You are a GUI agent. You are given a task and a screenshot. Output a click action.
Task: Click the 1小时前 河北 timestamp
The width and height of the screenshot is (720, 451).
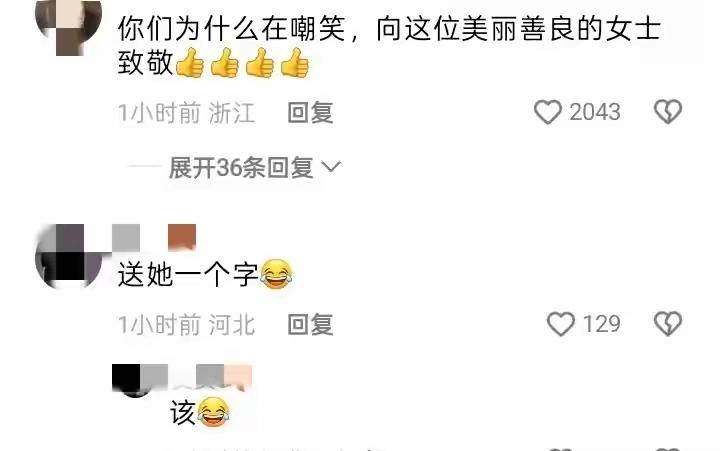(186, 325)
